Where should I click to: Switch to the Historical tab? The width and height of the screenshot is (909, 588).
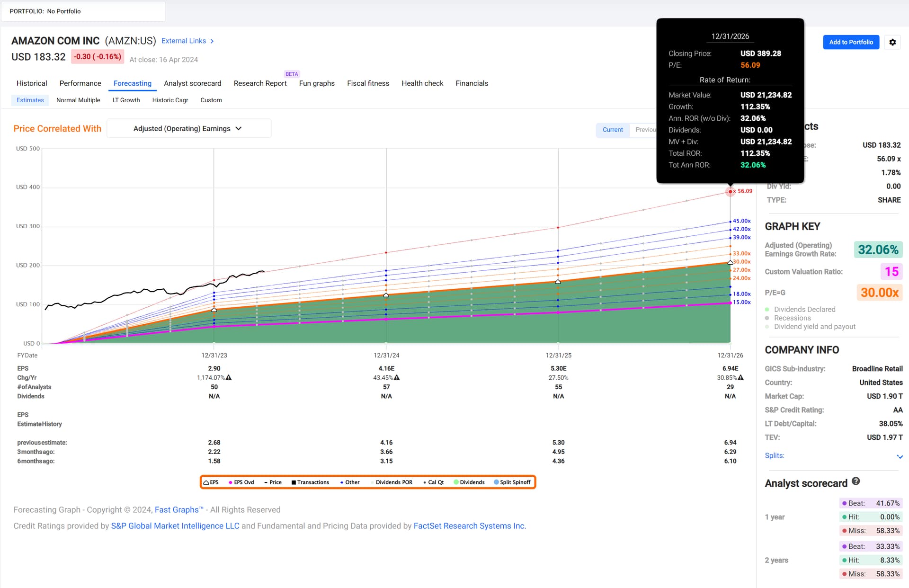pos(32,83)
